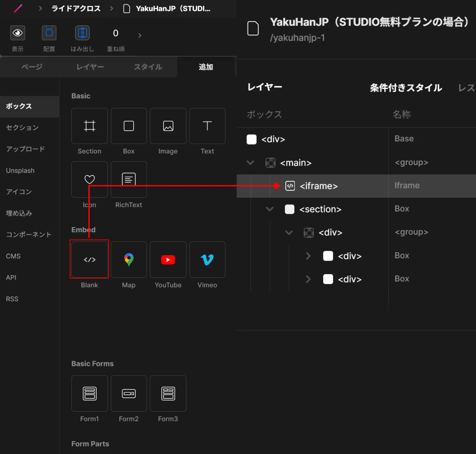Collapse the main layer tree
The width and height of the screenshot is (476, 454).
(250, 163)
